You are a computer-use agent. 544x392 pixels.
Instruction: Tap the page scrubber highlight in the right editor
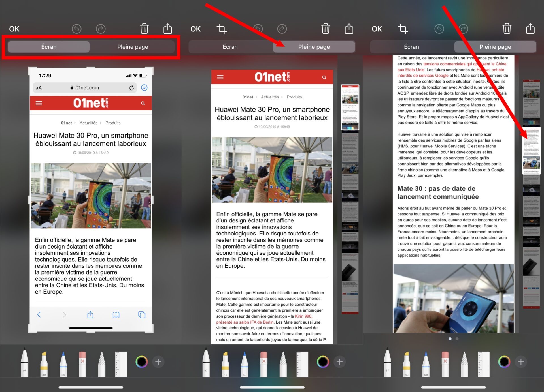[531, 151]
